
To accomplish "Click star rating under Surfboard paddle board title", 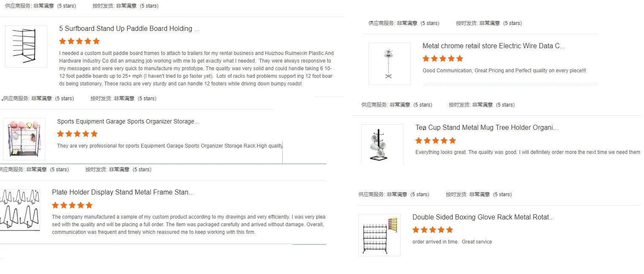I will coord(79,41).
